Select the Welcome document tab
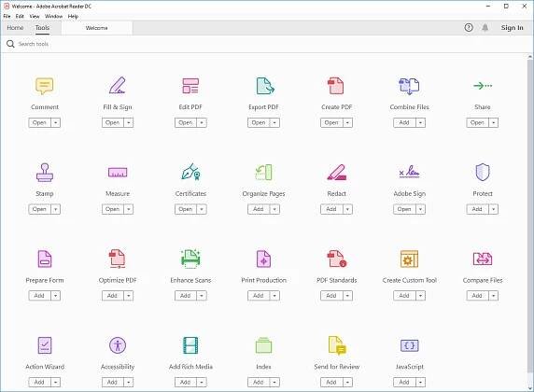 pos(97,28)
